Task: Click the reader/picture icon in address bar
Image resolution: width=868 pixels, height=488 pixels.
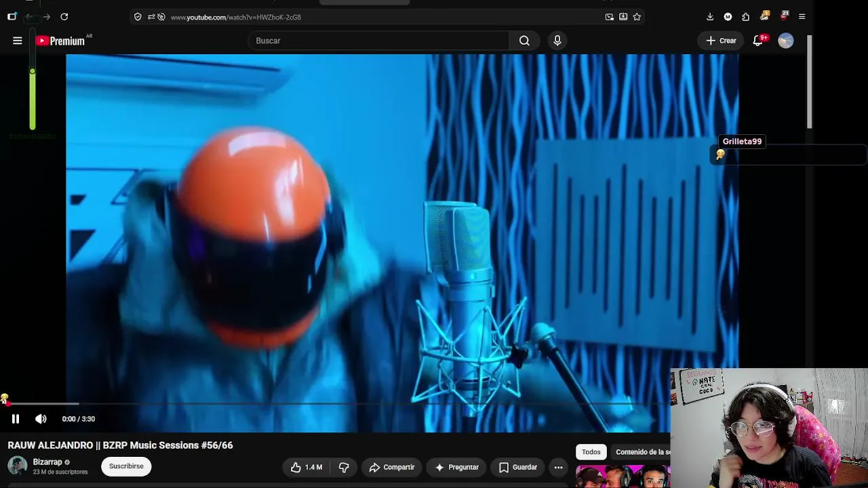Action: click(x=609, y=17)
